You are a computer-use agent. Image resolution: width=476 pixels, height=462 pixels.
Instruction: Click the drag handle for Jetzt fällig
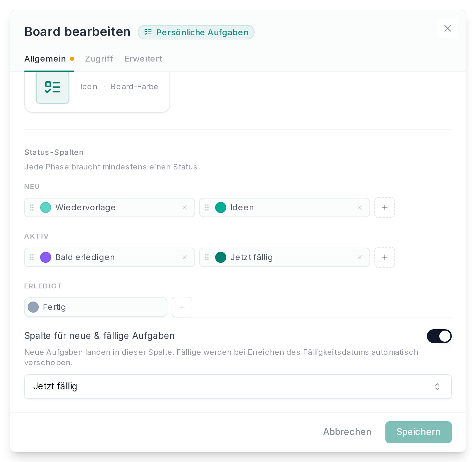(x=207, y=257)
